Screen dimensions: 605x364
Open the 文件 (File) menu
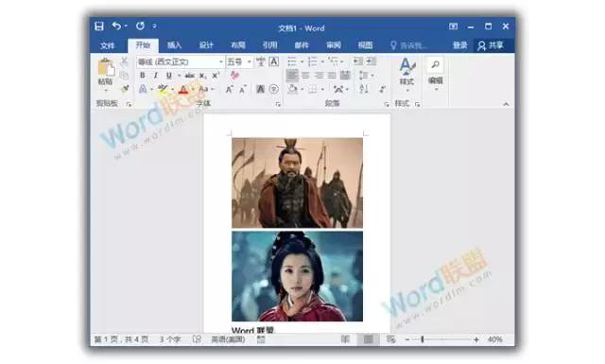click(107, 45)
